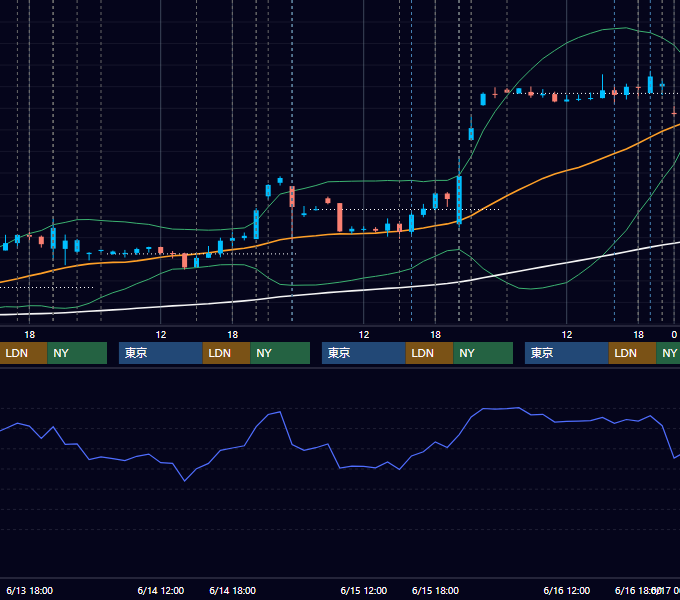Click the "6/16 12:00" date label
This screenshot has width=680, height=600.
click(x=567, y=590)
